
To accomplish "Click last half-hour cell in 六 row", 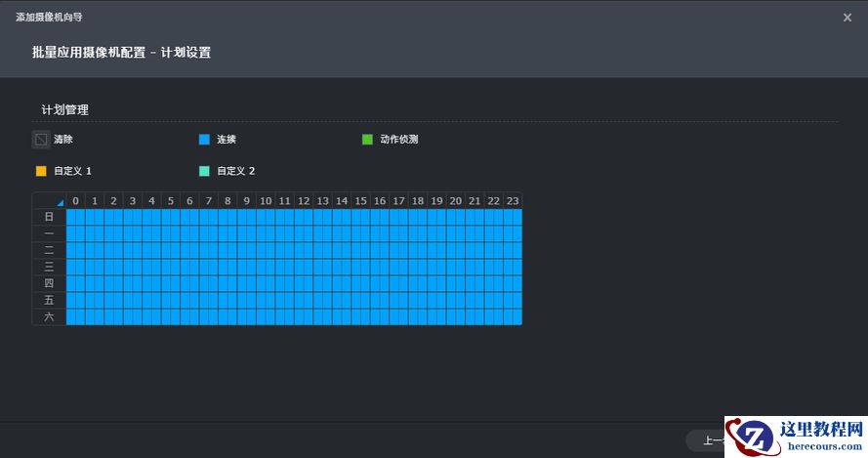I will [517, 316].
